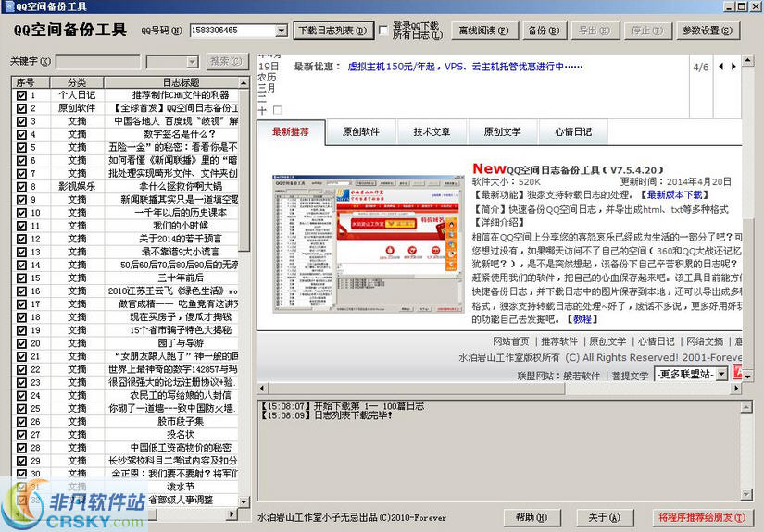Select log entry 中国低工资高物价的秘密

coord(181,448)
